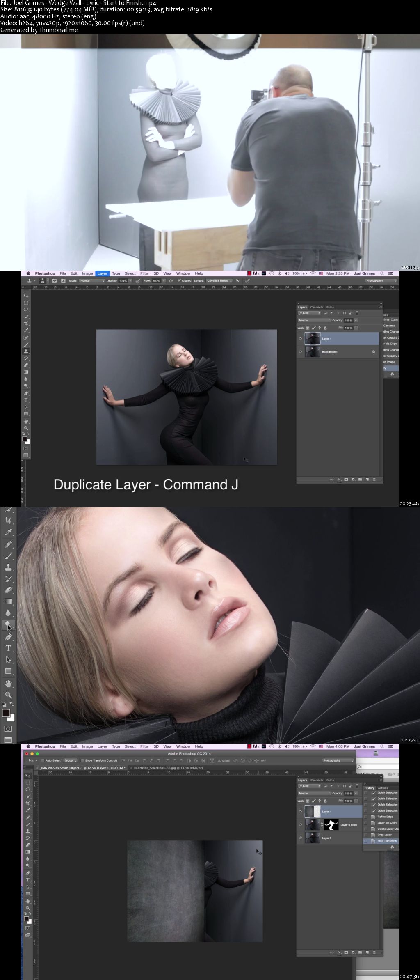420x980 pixels.
Task: Select the Eyedropper tool in close-up frame toolbar
Action: pyautogui.click(x=8, y=532)
